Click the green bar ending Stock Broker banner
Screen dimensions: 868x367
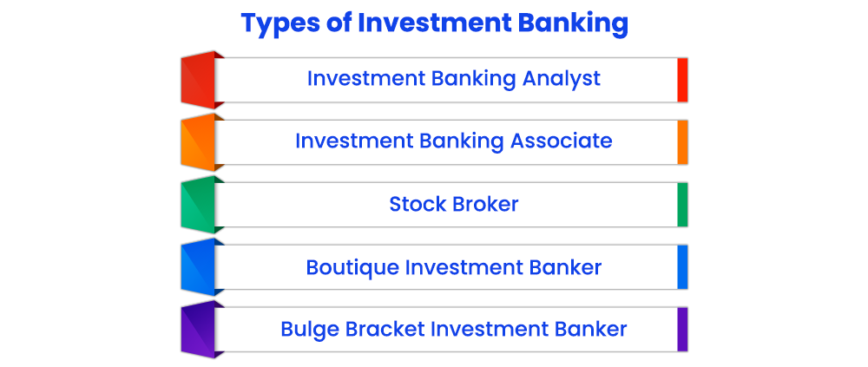(x=682, y=205)
